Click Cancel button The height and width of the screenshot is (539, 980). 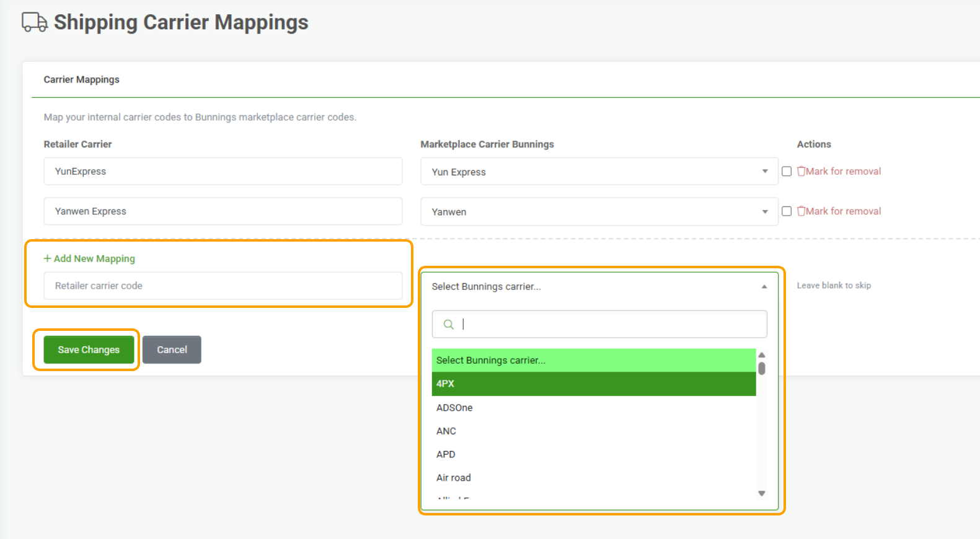(172, 349)
